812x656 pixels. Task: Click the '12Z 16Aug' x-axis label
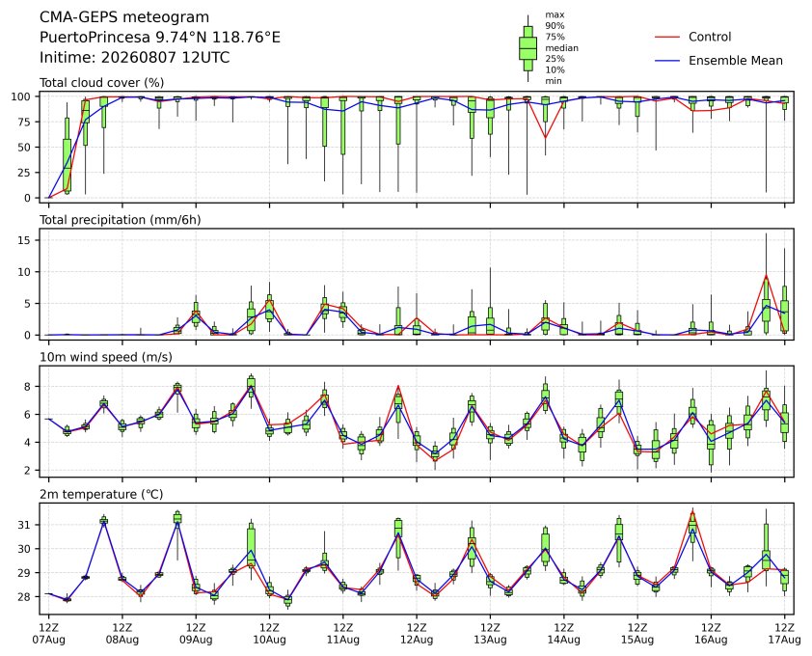coord(711,634)
